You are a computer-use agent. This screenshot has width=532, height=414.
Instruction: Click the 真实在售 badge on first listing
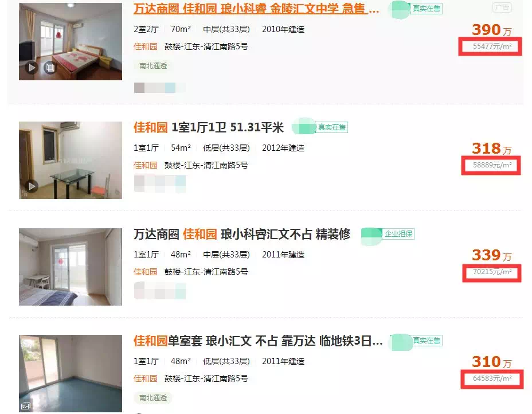click(426, 9)
